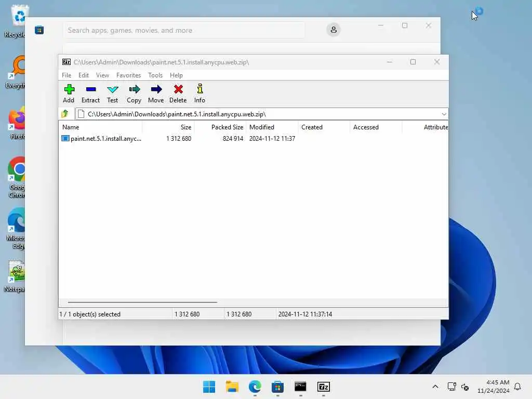This screenshot has width=532, height=399.
Task: Sort by the Name column header
Action: point(100,127)
